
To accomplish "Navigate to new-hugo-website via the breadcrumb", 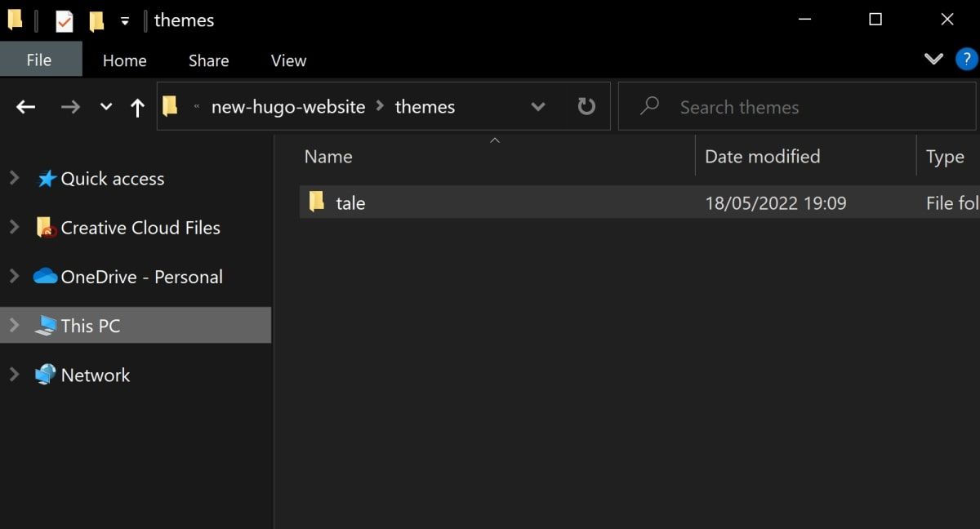I will [287, 106].
